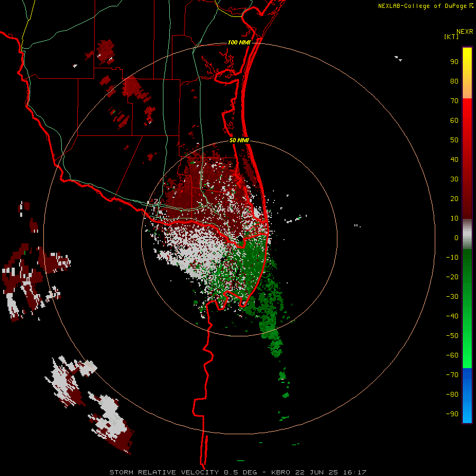Click the 40 value on velocity scale
476x476 pixels.
coord(454,160)
